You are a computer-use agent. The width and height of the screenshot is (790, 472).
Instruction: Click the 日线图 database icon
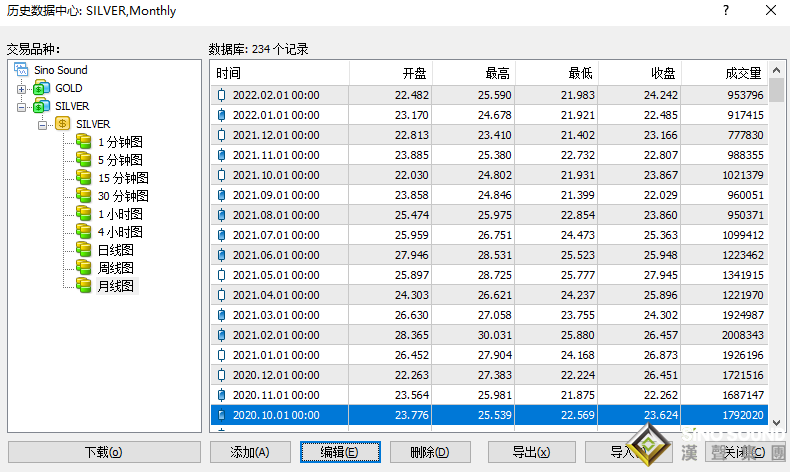[x=84, y=250]
